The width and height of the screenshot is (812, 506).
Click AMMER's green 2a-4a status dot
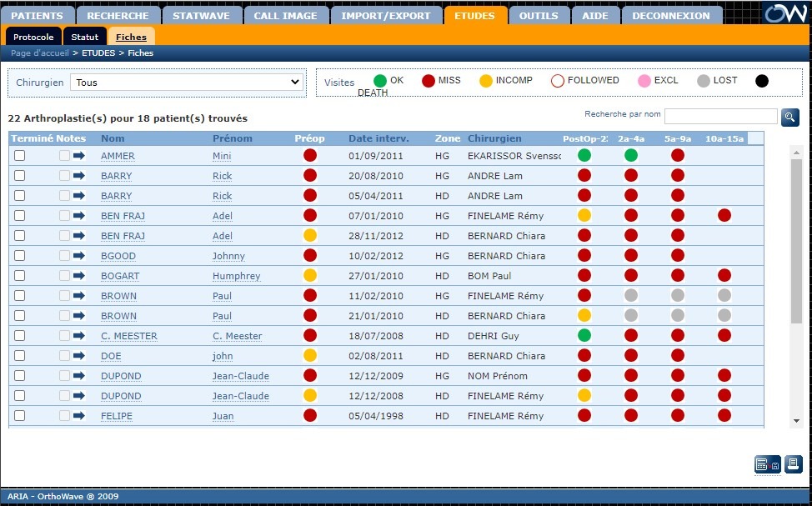click(x=631, y=155)
